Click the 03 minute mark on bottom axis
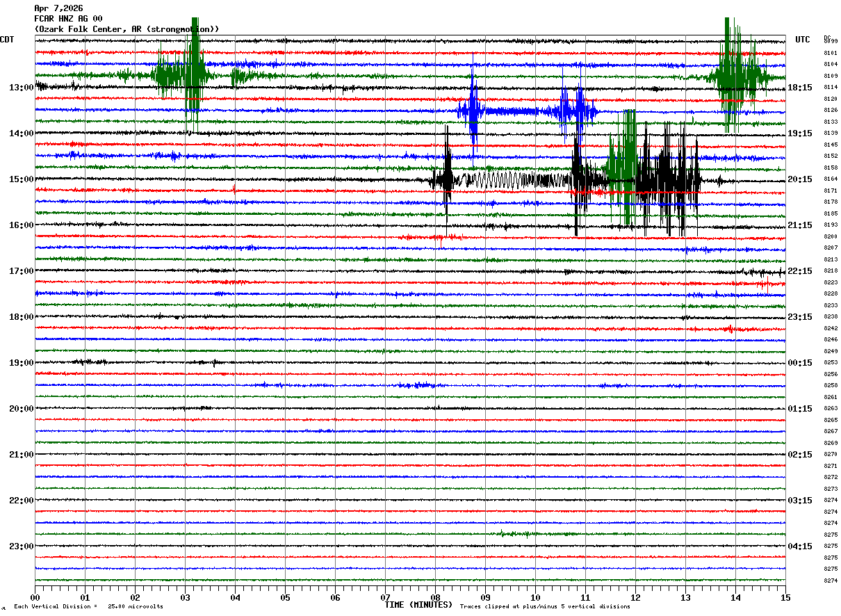The height and width of the screenshot is (616, 841). click(x=185, y=597)
